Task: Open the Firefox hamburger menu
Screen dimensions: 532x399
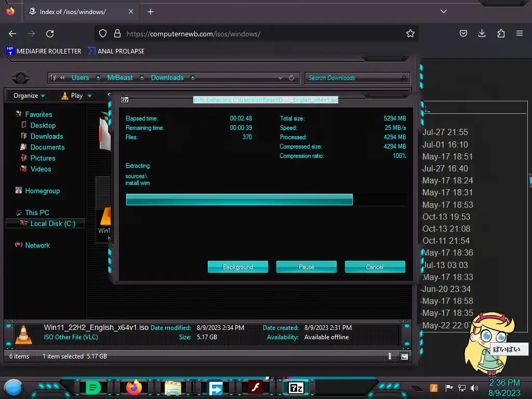Action: 520,33
